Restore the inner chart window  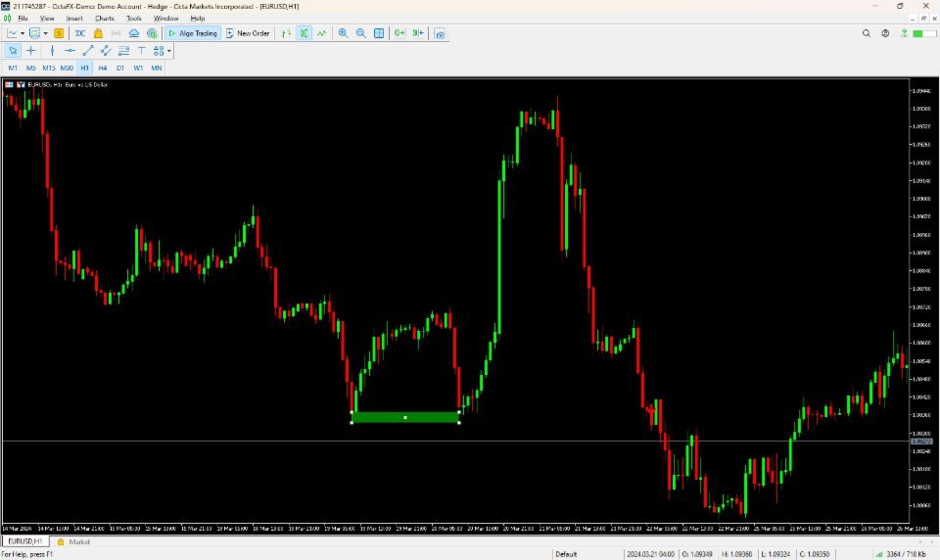click(x=923, y=19)
